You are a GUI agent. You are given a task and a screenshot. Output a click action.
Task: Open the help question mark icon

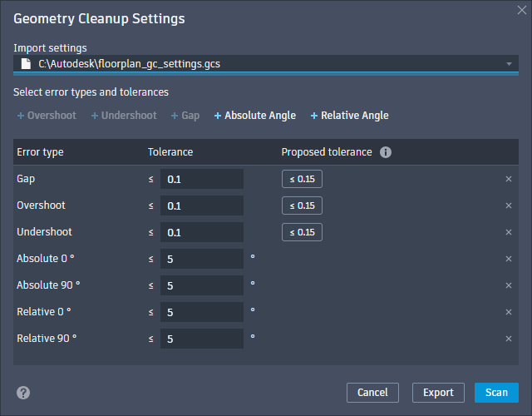(23, 393)
